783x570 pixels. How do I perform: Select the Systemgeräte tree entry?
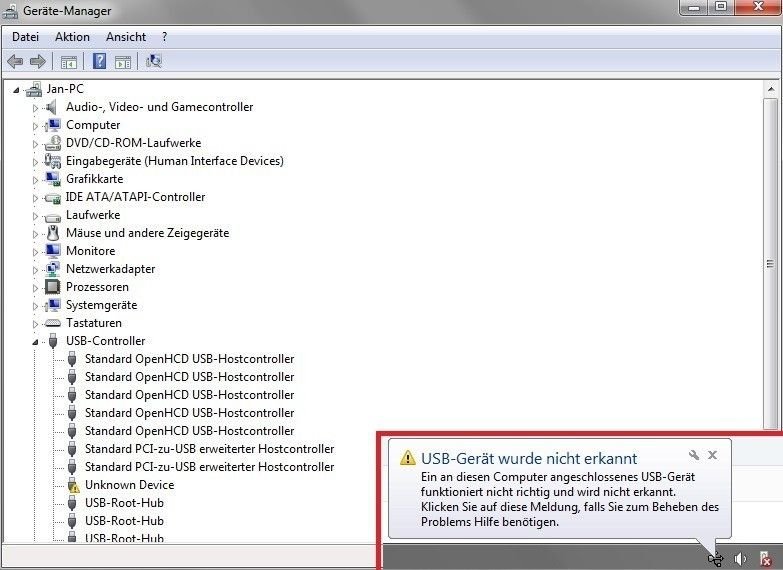tap(101, 305)
